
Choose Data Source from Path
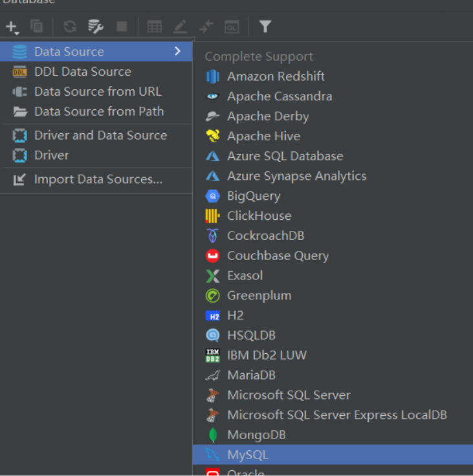(x=96, y=111)
